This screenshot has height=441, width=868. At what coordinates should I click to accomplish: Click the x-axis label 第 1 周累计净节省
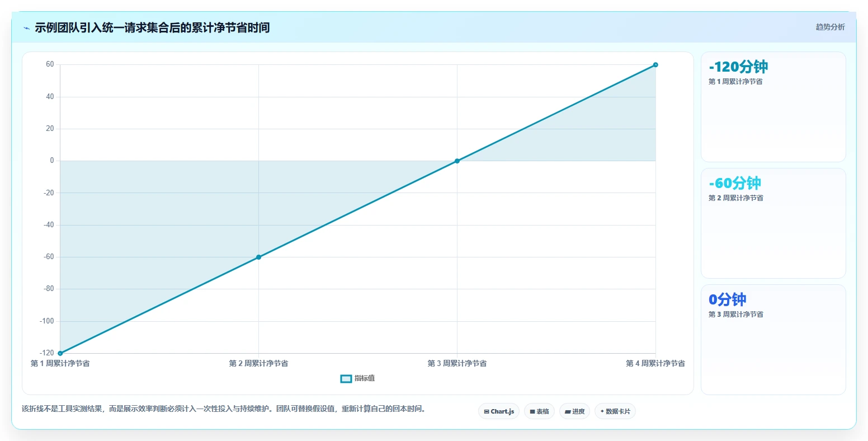pos(60,364)
